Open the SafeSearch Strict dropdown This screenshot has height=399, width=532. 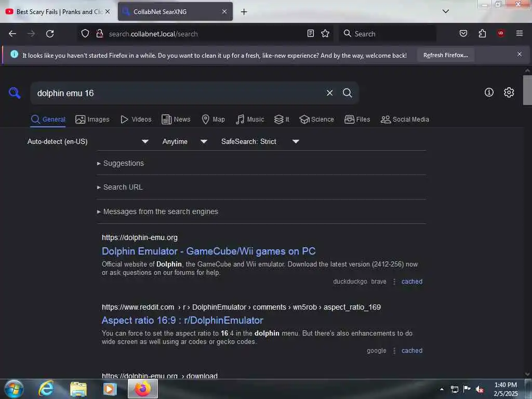[x=260, y=141]
